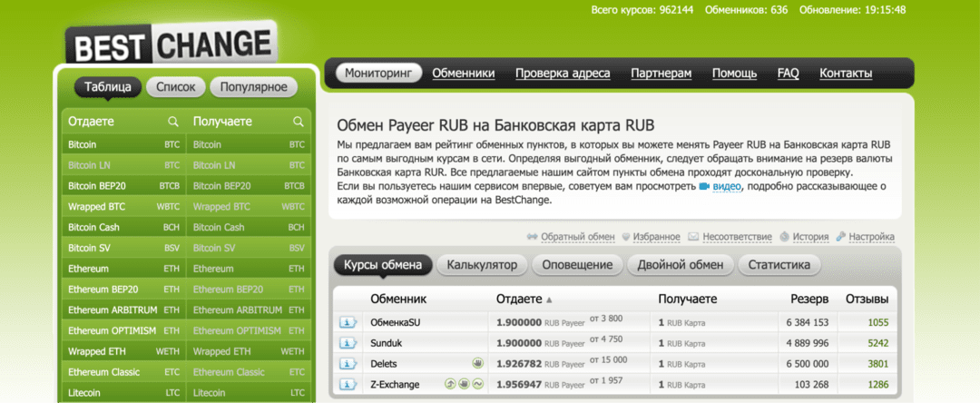Select Ethereum in the Отдаете column
This screenshot has width=980, height=403.
(123, 269)
